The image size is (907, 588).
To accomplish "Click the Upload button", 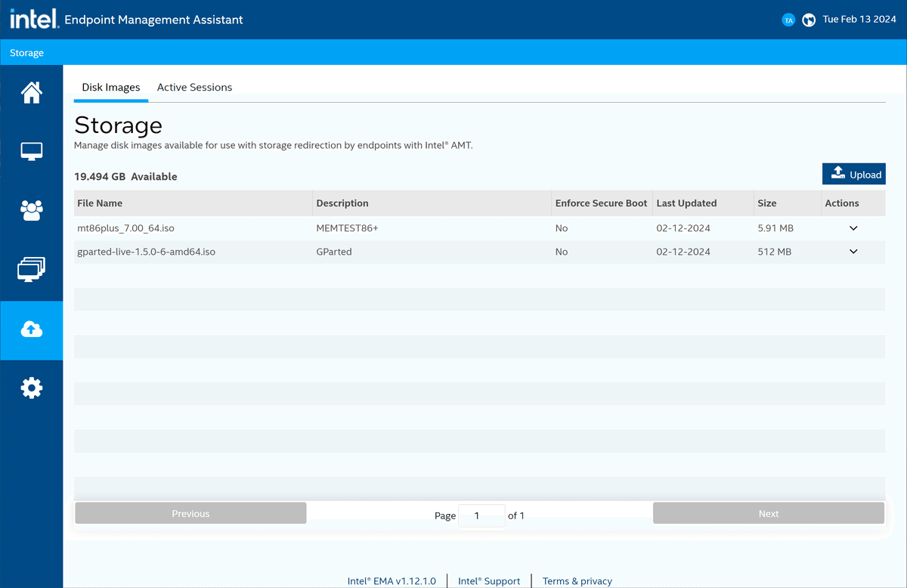I will [x=854, y=174].
